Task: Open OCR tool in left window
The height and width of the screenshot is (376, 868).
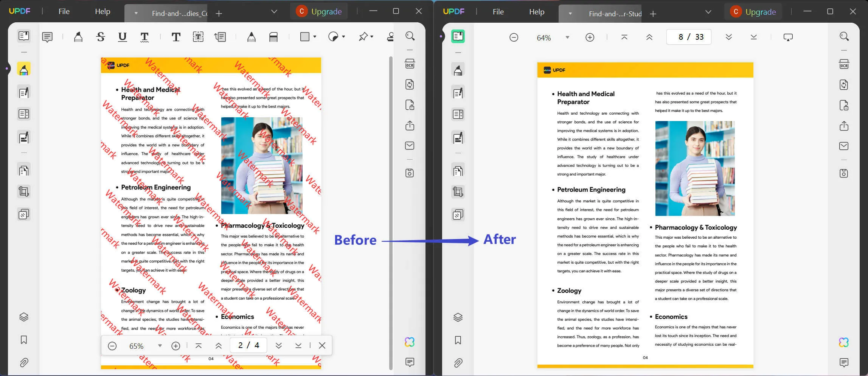Action: click(410, 64)
